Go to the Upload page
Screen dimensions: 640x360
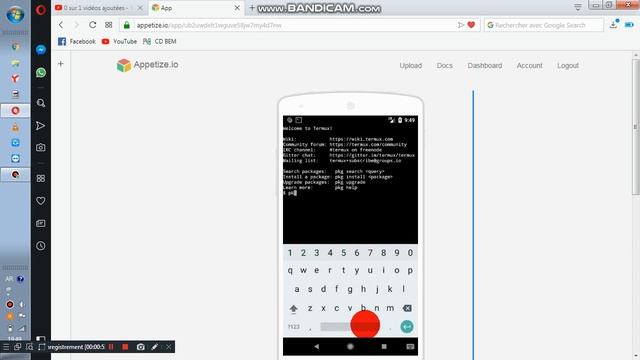tap(411, 65)
